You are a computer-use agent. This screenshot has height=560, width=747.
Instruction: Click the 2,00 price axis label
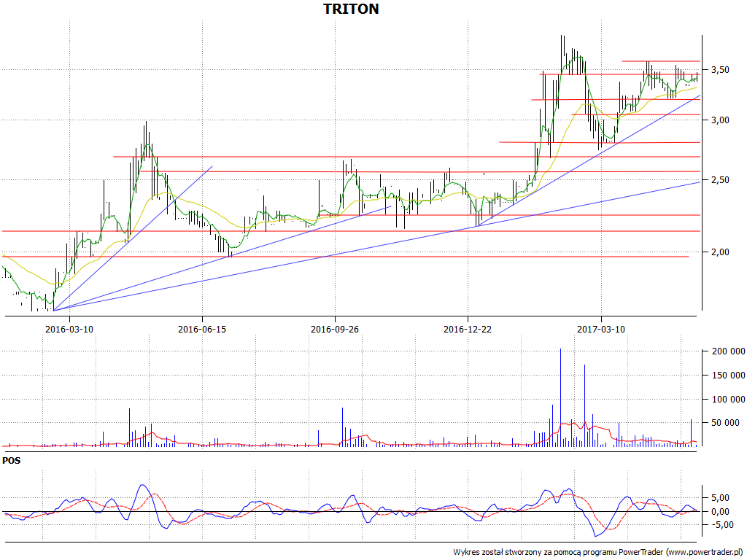tap(720, 252)
